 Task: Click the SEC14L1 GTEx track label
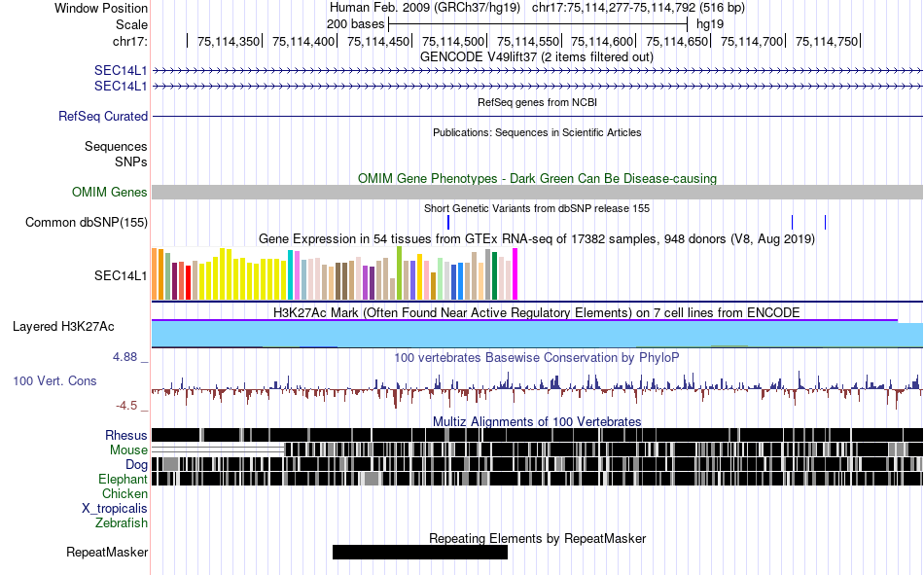click(121, 276)
